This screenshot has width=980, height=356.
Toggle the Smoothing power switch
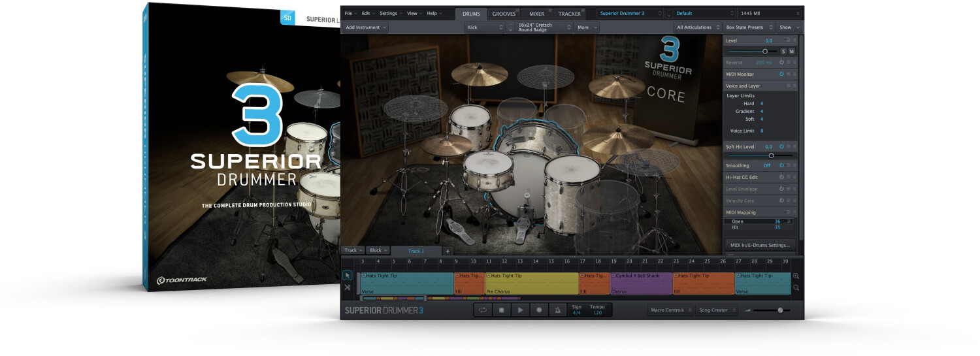[x=781, y=165]
